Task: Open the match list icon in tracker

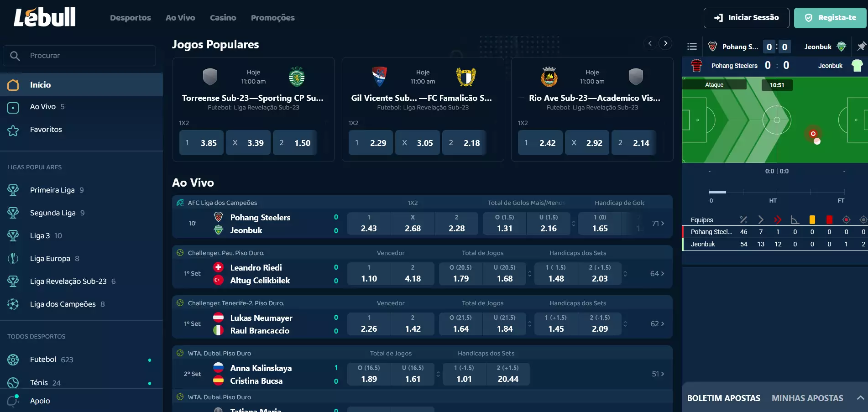Action: [x=692, y=47]
